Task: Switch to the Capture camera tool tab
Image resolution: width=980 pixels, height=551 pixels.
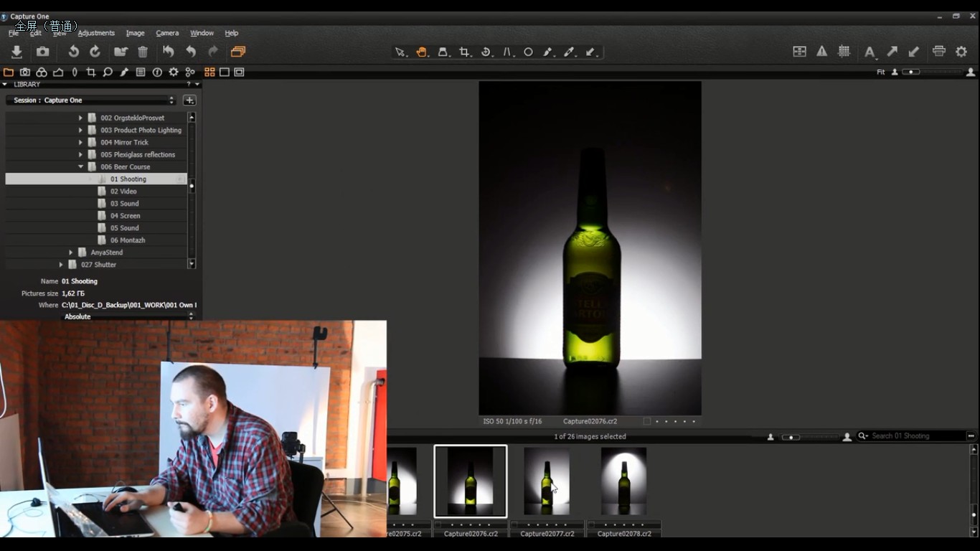Action: coord(25,72)
